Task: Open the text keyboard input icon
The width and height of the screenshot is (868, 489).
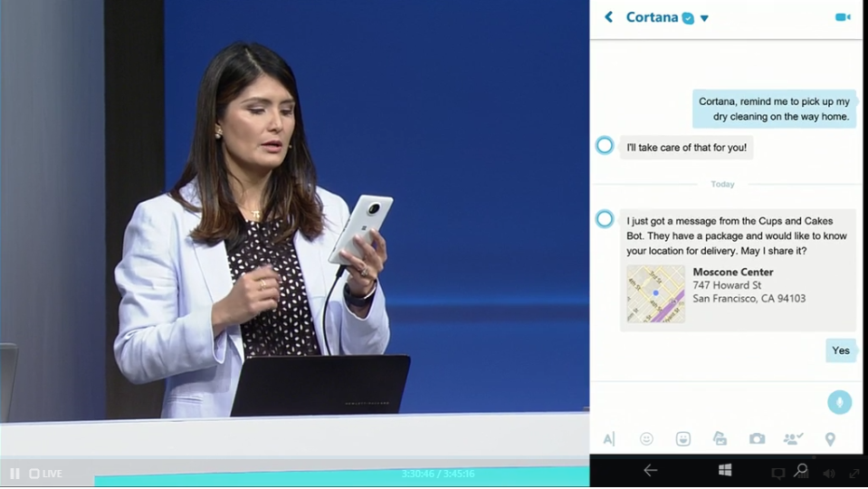Action: (x=609, y=439)
